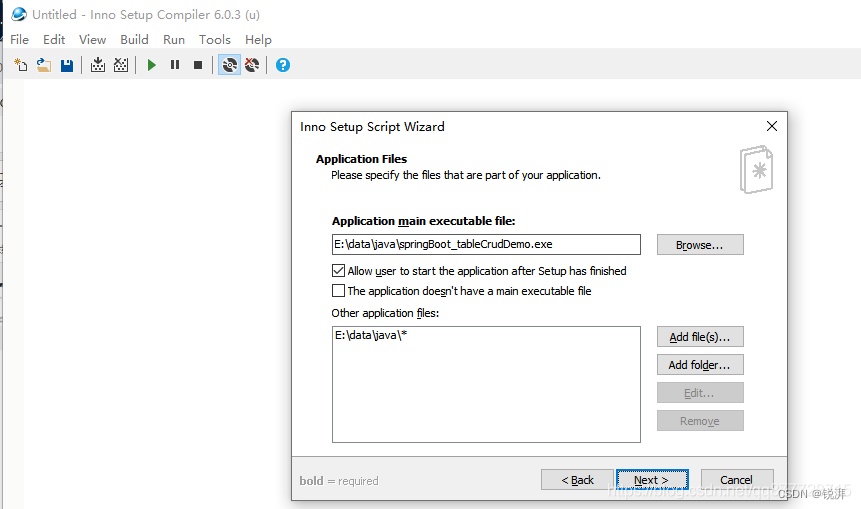Open the File menu
The image size is (861, 509).
click(19, 40)
